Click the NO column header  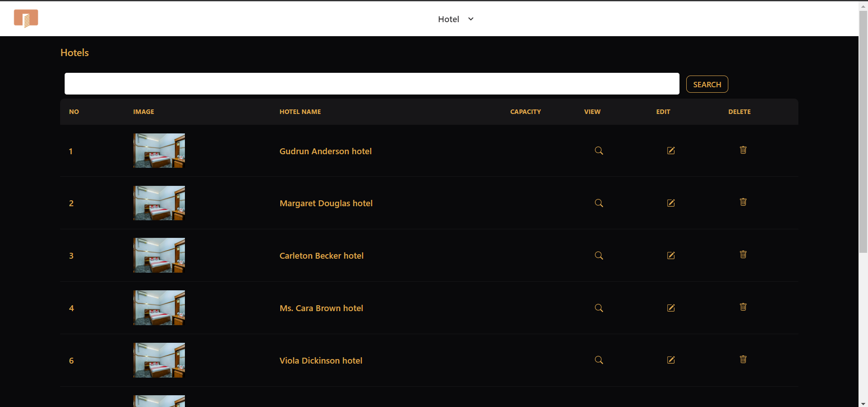[74, 112]
